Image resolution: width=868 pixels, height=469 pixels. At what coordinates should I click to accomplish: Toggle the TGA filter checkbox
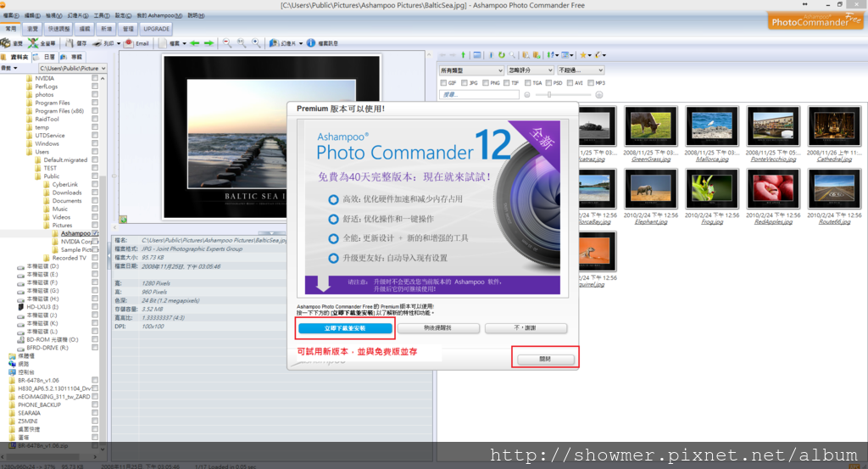(527, 82)
